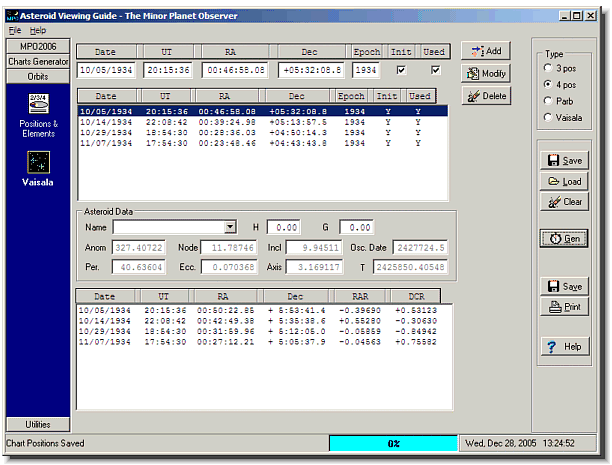
Task: Select the 3 pos radio option
Action: [548, 68]
